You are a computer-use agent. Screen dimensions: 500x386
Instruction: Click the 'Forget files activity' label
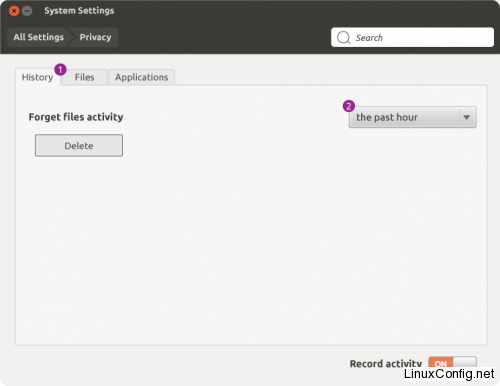click(76, 117)
